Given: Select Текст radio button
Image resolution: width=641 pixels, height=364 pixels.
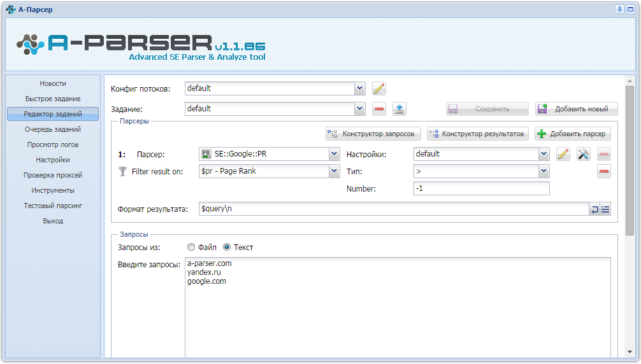Looking at the screenshot, I should (x=227, y=247).
